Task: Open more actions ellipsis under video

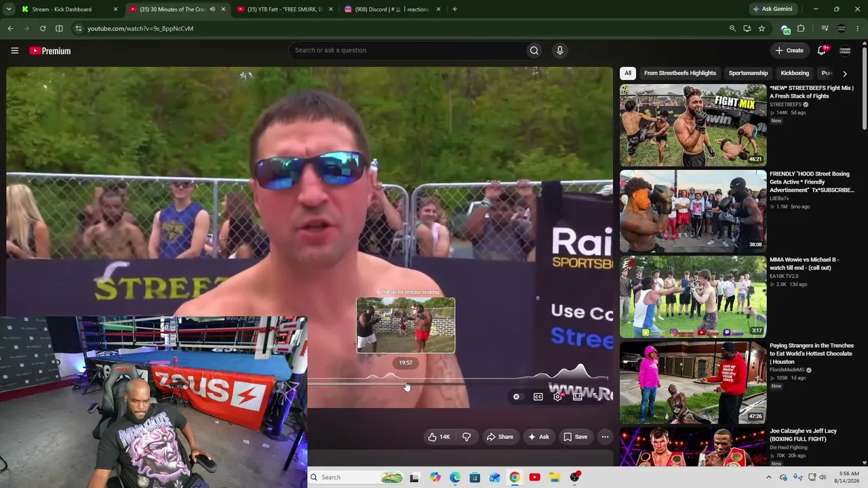Action: [x=605, y=437]
